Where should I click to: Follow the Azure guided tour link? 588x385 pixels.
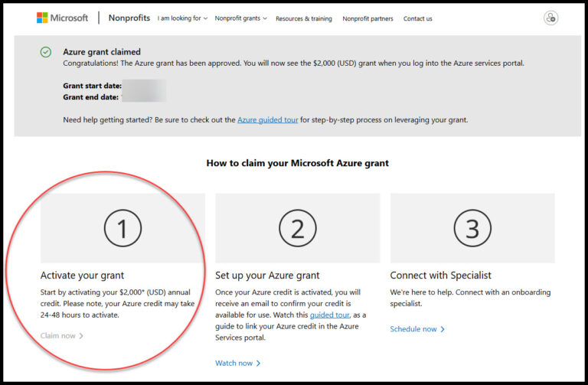click(268, 120)
